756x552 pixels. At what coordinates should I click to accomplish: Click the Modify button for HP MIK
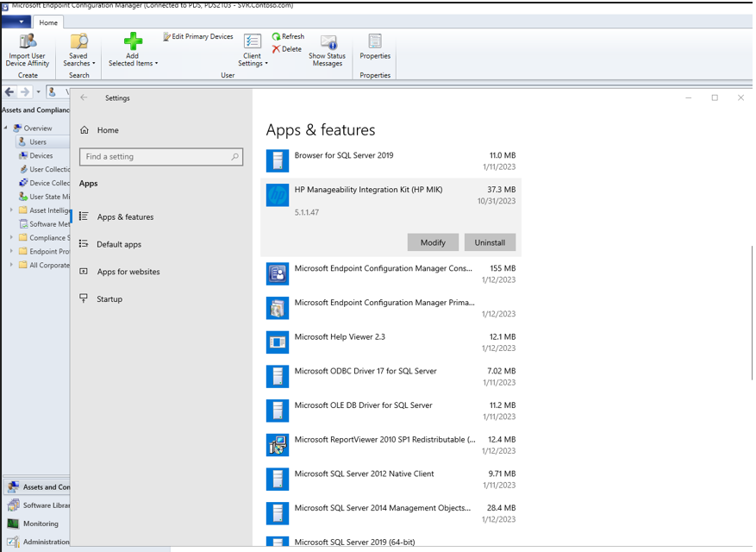point(433,242)
